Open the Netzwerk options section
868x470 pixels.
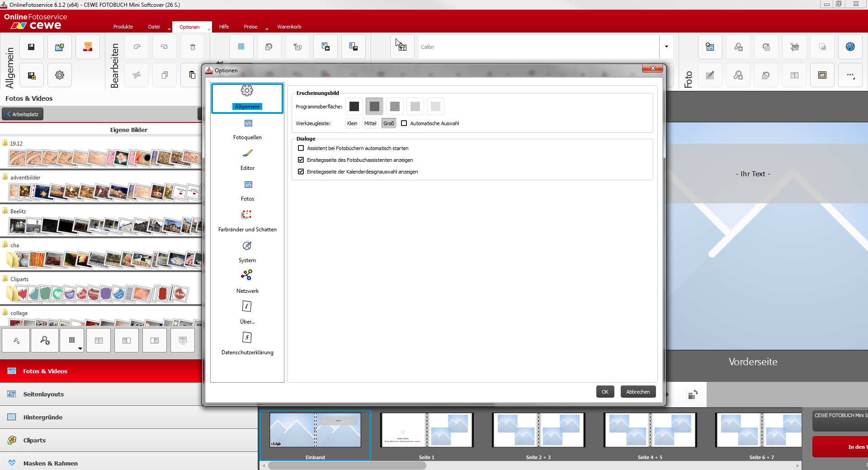click(x=247, y=283)
